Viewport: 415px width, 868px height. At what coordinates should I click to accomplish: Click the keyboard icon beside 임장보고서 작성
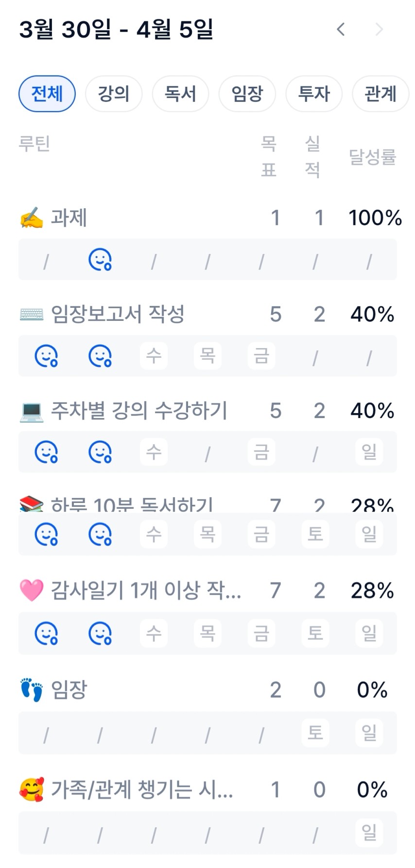coord(32,315)
